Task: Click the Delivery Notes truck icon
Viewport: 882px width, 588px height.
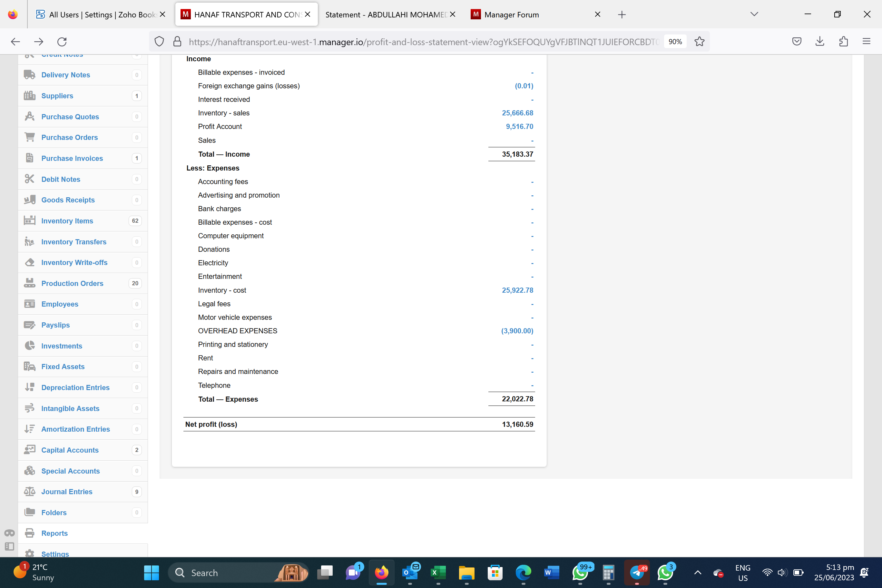Action: (x=29, y=74)
